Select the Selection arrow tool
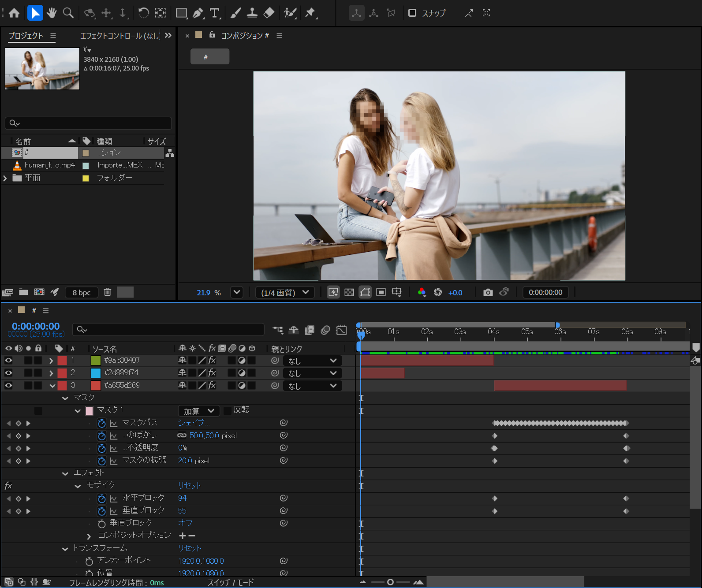 point(35,13)
